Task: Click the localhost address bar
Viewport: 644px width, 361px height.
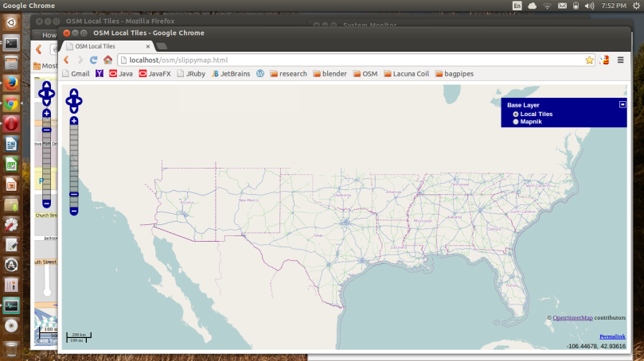Action: (x=356, y=60)
